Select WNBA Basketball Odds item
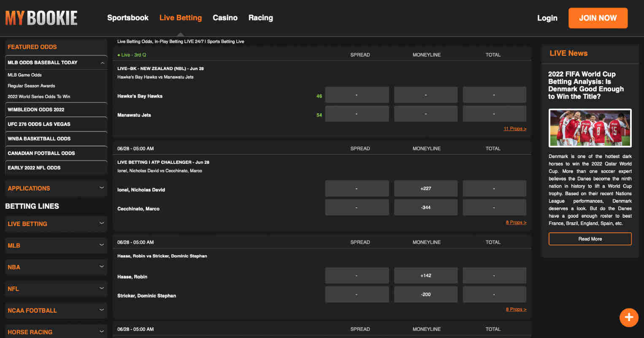 pos(56,139)
